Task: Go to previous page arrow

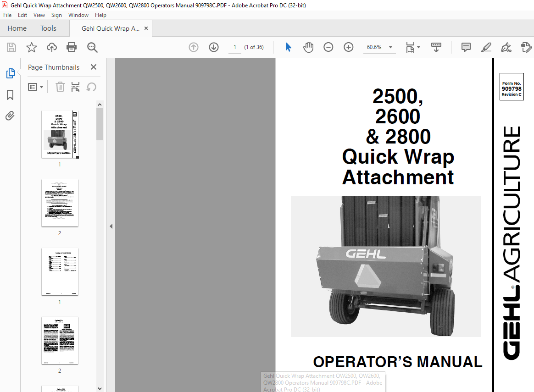Action: 194,47
